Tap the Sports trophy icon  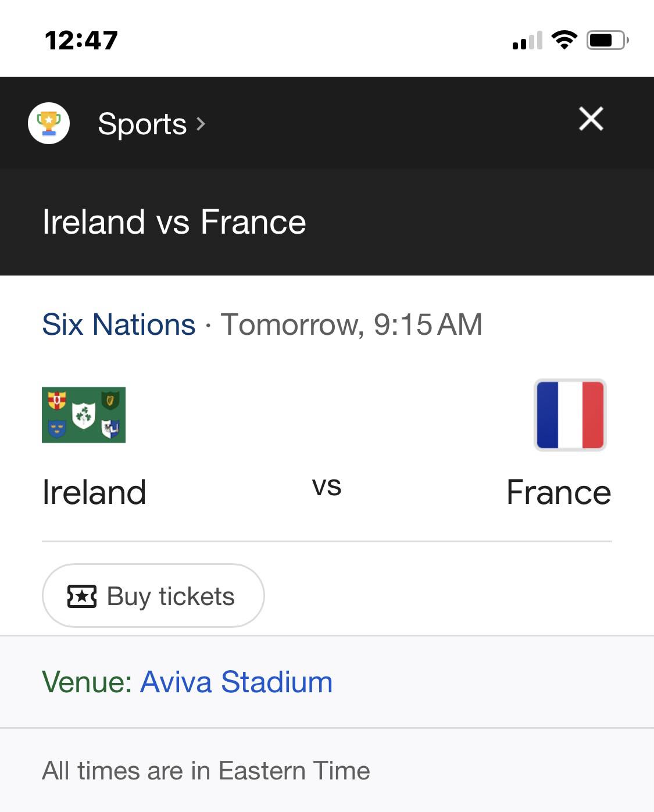[x=49, y=123]
